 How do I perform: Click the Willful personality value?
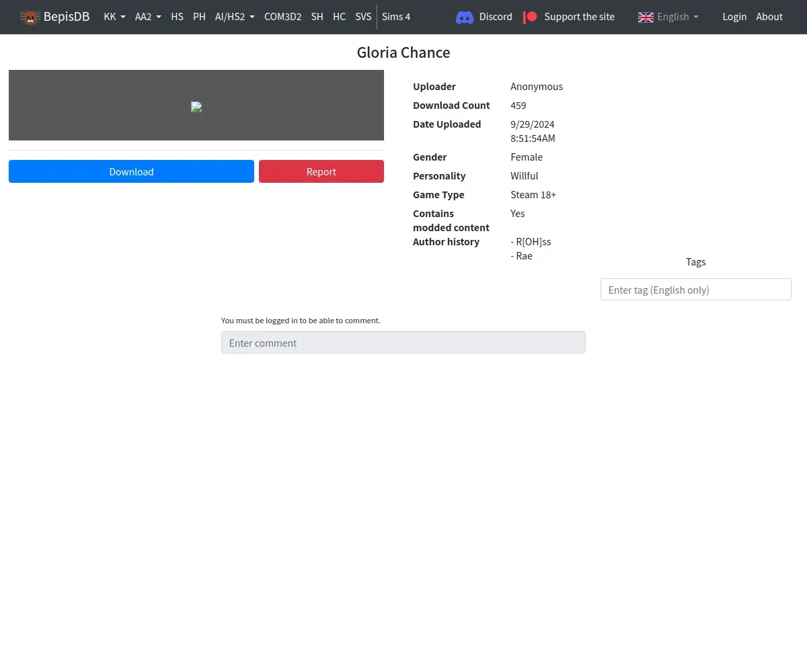525,176
